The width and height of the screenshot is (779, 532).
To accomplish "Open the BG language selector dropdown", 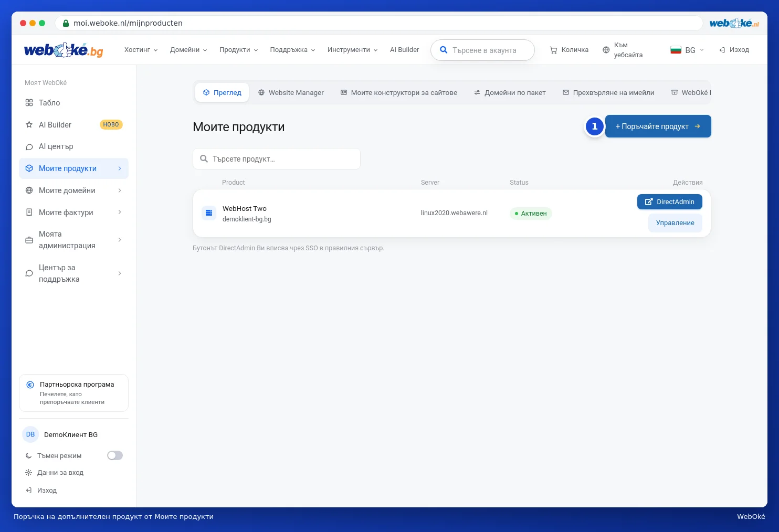I will point(687,50).
